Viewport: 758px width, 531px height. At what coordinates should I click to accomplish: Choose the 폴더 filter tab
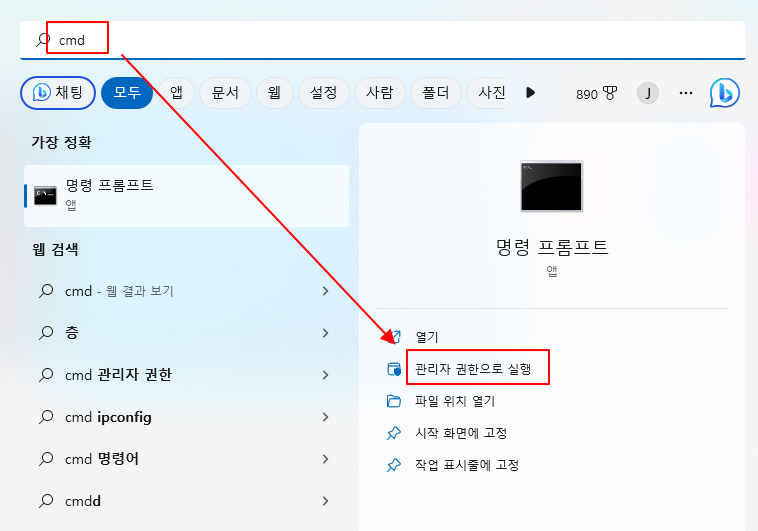coord(436,92)
